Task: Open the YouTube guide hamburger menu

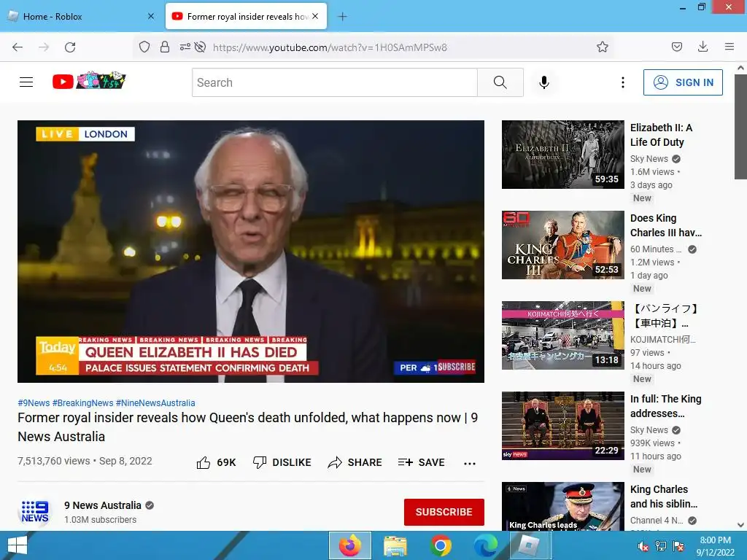Action: click(x=26, y=82)
